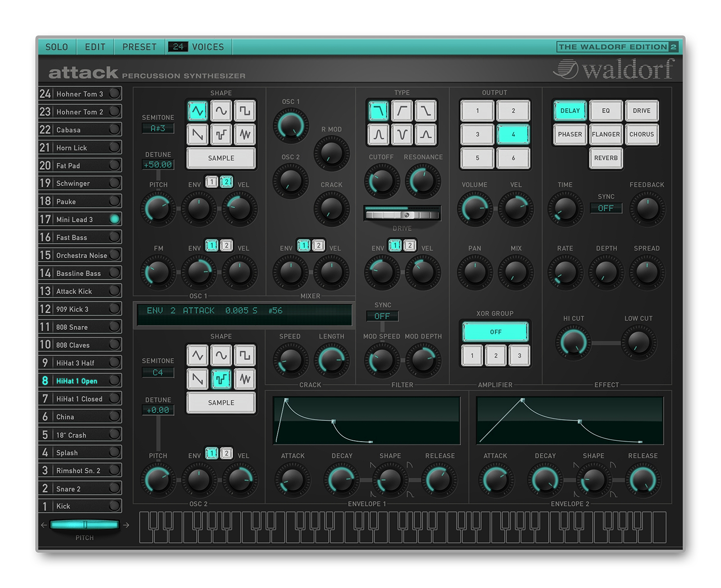Open filter mod SYNC OFF selector
The height and width of the screenshot is (588, 721).
[382, 316]
